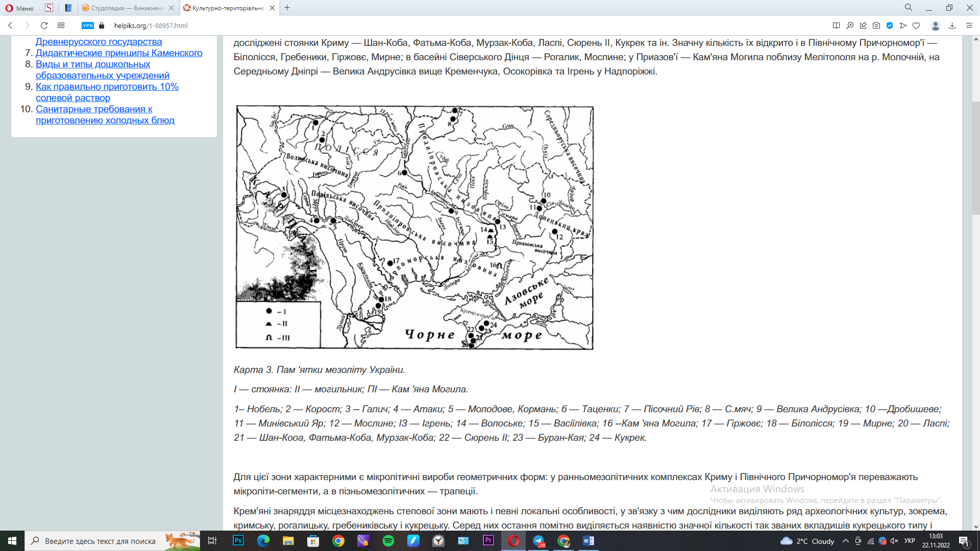Launch Microsoft Edge from the taskbar
The height and width of the screenshot is (551, 980).
tap(263, 541)
